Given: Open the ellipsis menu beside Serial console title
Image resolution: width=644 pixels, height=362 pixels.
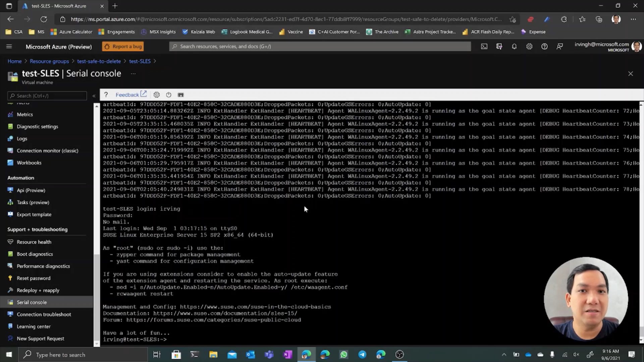Looking at the screenshot, I should pyautogui.click(x=133, y=73).
